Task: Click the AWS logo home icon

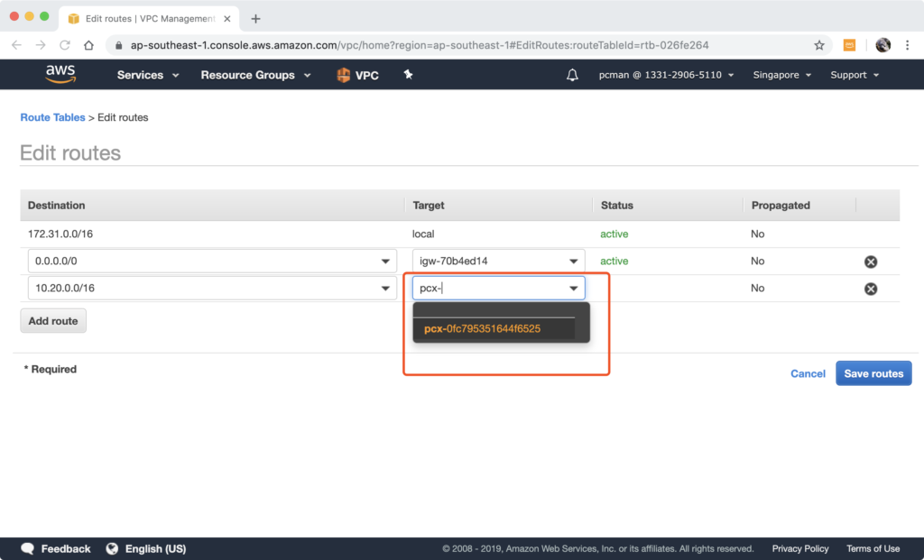Action: point(60,74)
